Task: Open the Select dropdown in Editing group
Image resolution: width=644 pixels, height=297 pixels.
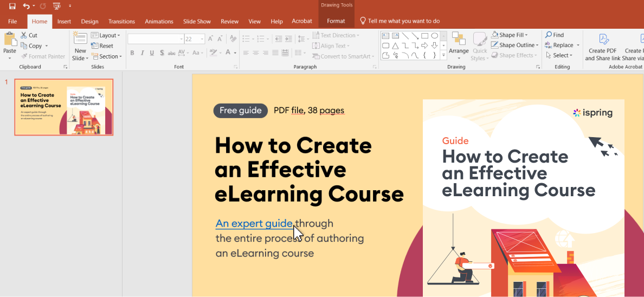Action: pyautogui.click(x=558, y=55)
